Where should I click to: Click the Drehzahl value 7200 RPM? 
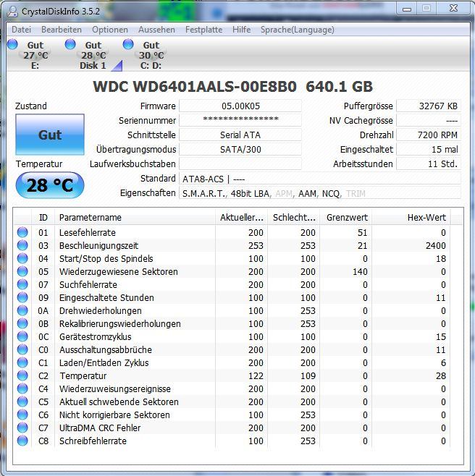pos(429,135)
